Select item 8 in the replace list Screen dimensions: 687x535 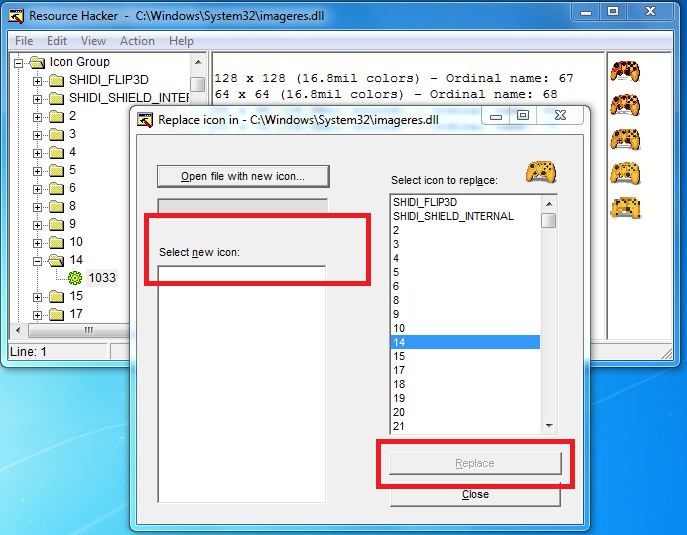tap(465, 300)
